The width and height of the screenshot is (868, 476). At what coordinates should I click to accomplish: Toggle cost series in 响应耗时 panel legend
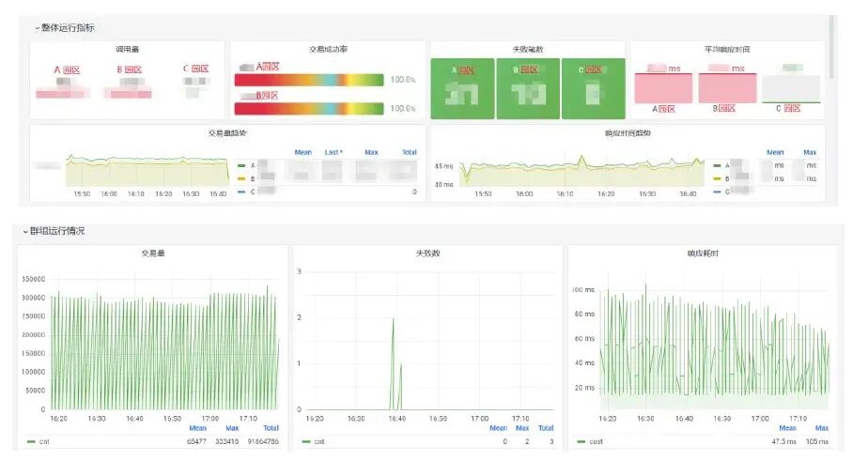596,441
